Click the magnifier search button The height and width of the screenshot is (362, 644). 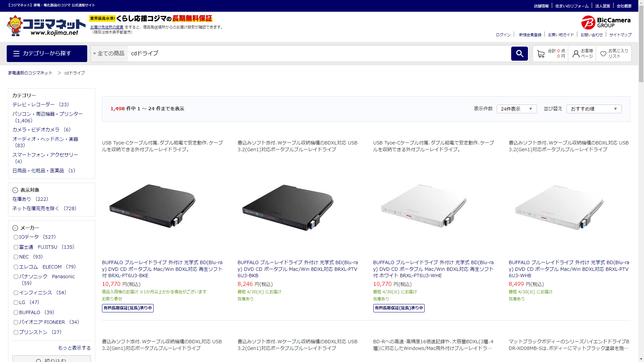(519, 54)
